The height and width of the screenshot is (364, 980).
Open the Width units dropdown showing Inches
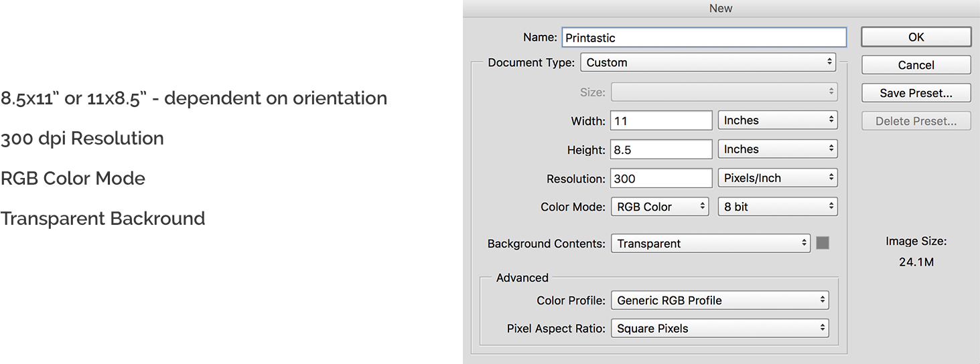778,120
